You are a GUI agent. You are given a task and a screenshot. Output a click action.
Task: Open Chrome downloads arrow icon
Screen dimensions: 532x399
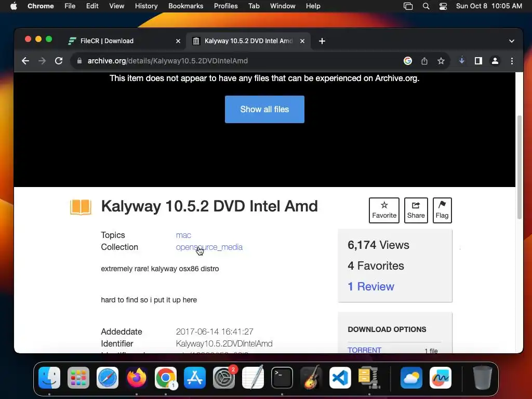coord(462,61)
